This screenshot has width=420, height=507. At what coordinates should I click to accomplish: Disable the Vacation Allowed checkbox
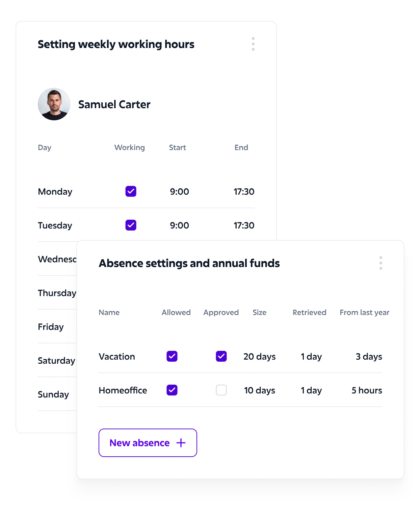coord(172,356)
